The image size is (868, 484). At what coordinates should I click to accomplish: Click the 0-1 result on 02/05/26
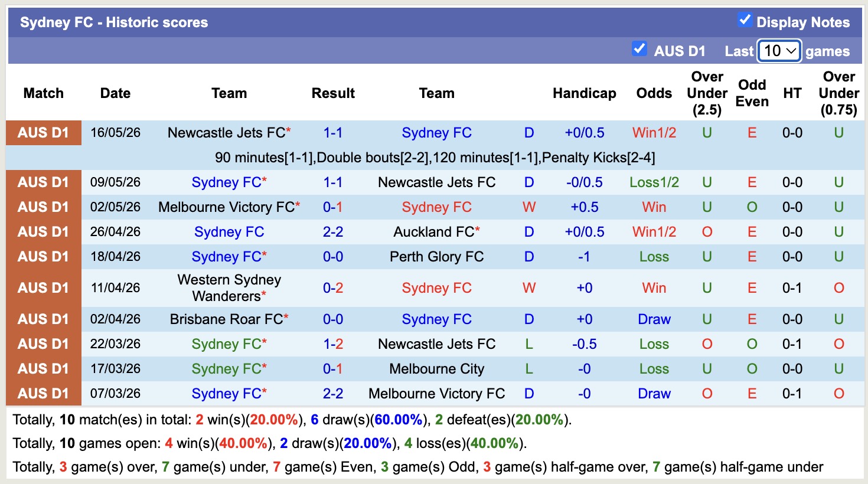[333, 207]
